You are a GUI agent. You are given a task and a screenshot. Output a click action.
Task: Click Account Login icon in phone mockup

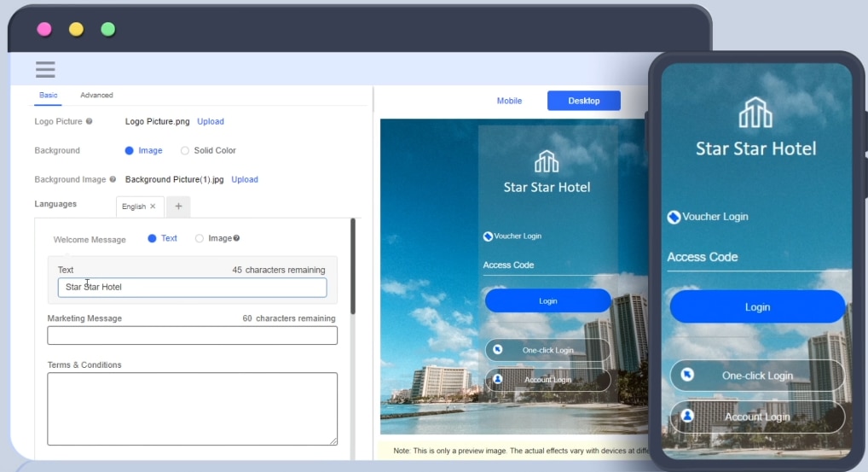(x=687, y=416)
